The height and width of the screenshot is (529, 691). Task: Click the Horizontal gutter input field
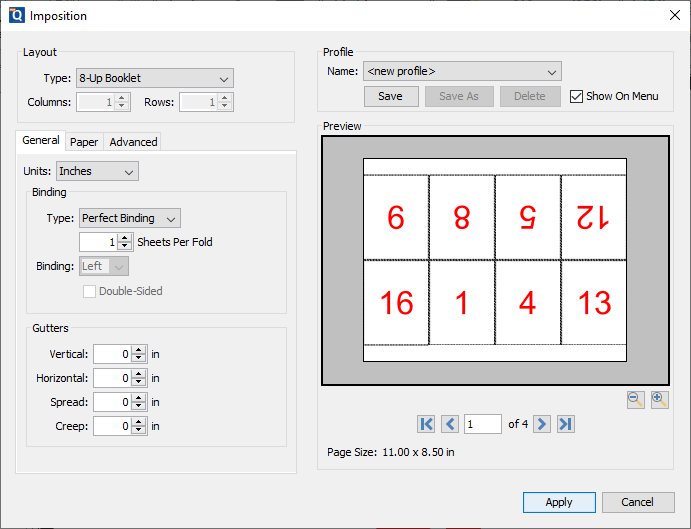(112, 378)
